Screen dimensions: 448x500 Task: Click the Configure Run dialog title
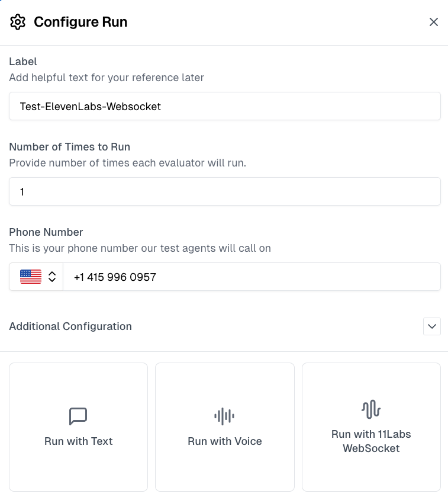click(80, 22)
